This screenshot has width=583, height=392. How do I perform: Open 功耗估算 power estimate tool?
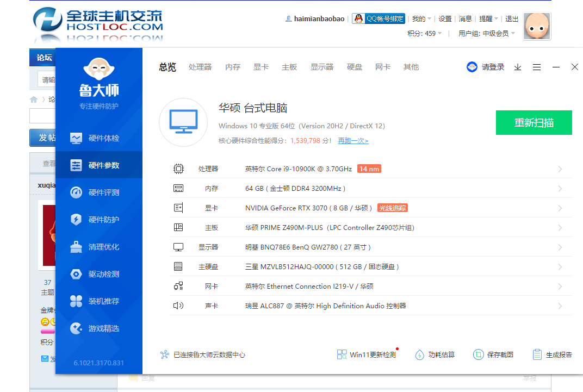pos(435,354)
